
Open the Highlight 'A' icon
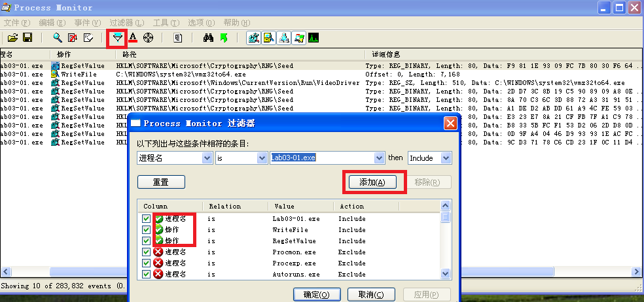[x=133, y=38]
